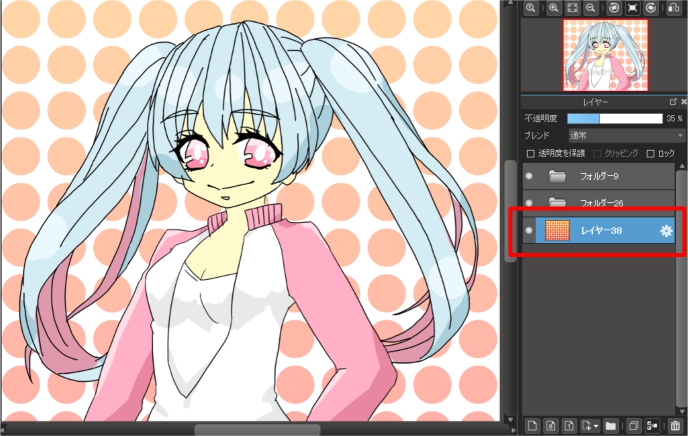This screenshot has width=688, height=436.
Task: Click the navigator preview thumbnail
Action: coord(606,55)
